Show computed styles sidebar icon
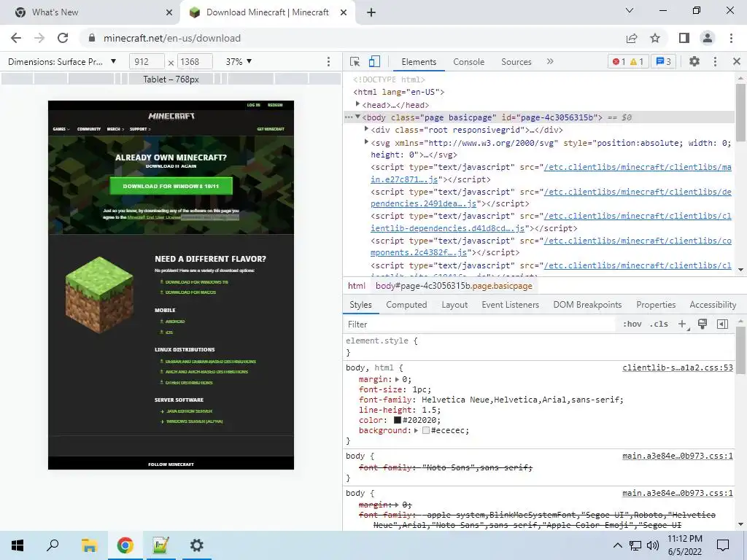Viewport: 747px width, 560px height. [x=723, y=324]
